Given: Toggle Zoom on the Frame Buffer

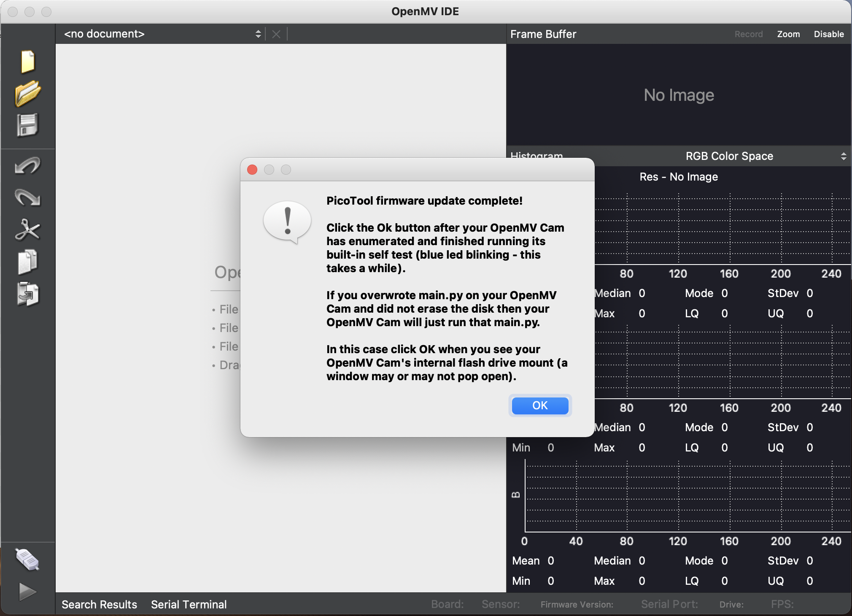Looking at the screenshot, I should (788, 34).
